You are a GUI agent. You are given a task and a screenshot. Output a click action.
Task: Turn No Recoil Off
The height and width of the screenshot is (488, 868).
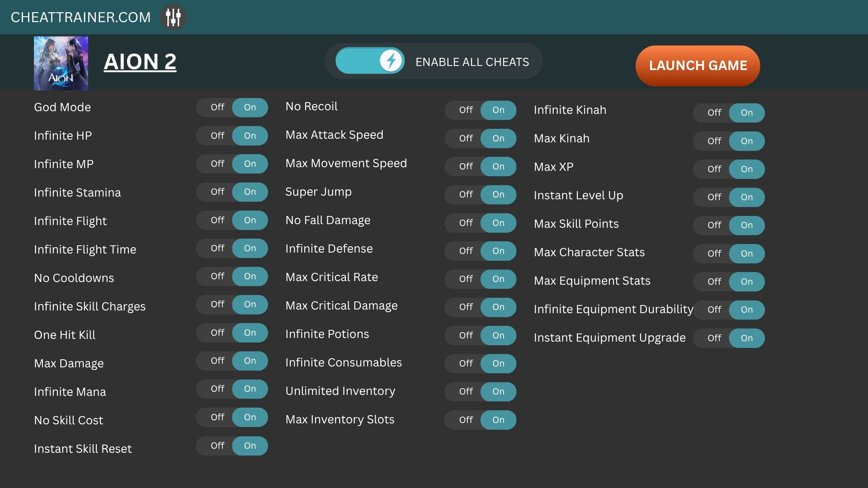click(466, 110)
